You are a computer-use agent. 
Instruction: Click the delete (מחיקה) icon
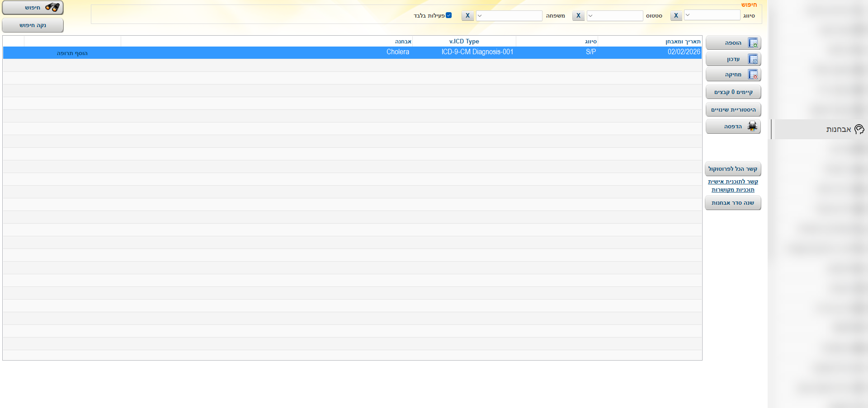point(753,75)
